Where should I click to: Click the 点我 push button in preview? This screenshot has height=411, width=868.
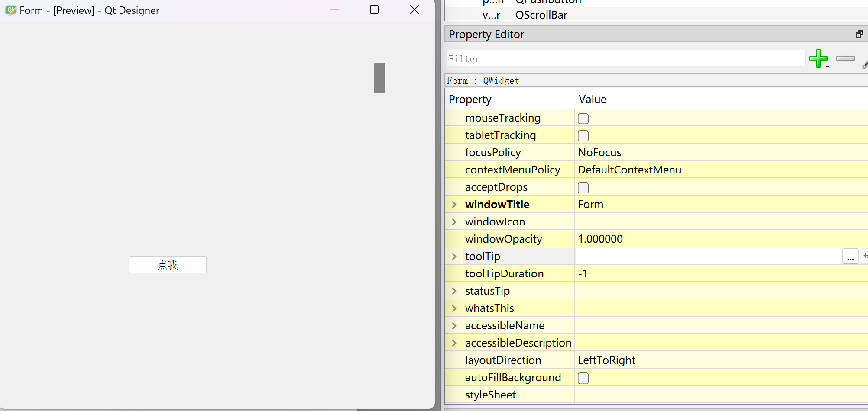(x=168, y=265)
